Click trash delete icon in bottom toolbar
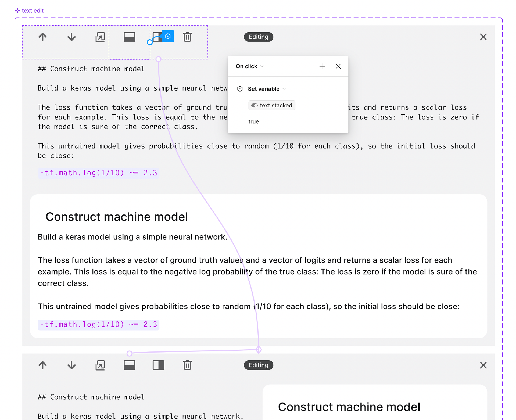 click(x=187, y=365)
